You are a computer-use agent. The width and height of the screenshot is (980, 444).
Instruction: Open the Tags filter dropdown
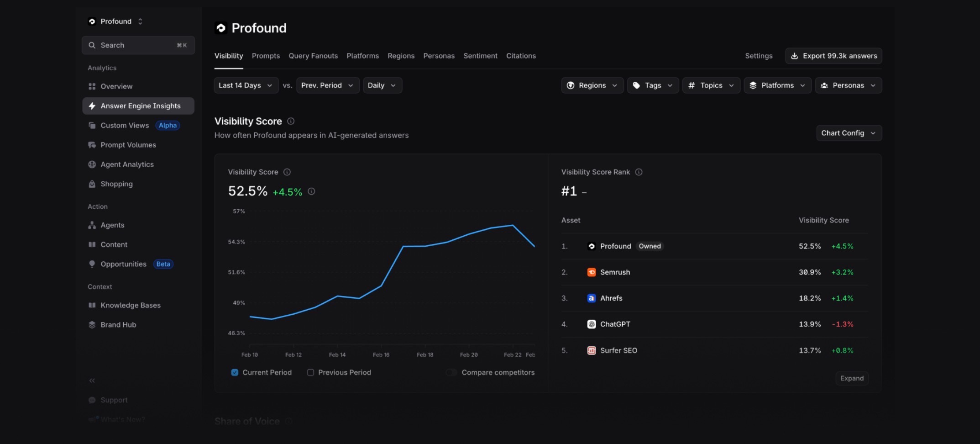click(653, 85)
